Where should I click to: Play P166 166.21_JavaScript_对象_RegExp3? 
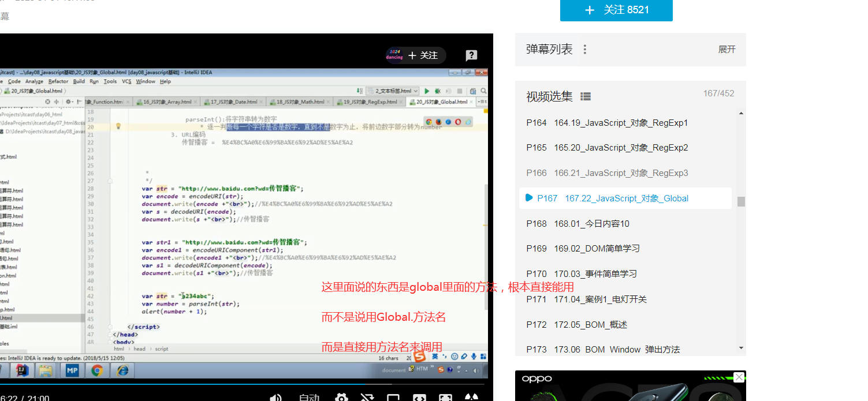point(625,173)
